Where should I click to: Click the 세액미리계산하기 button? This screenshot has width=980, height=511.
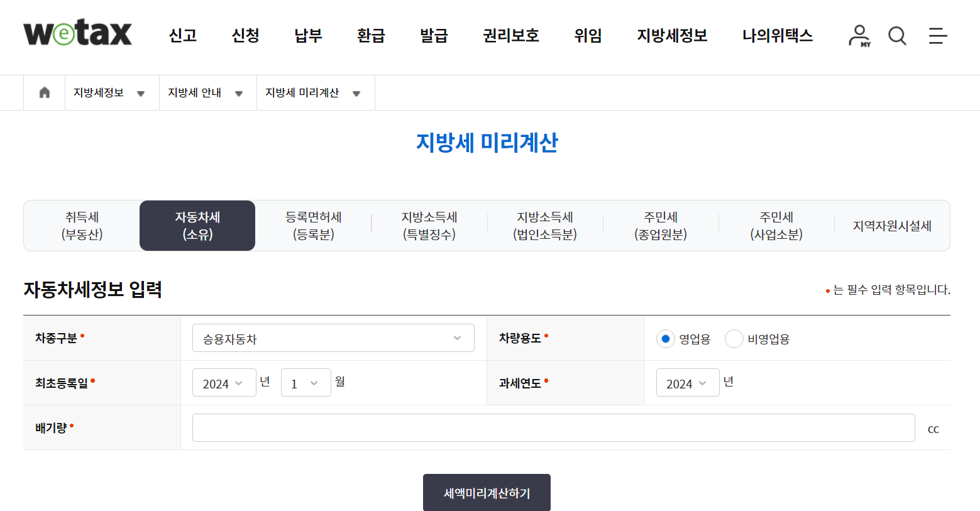click(487, 492)
